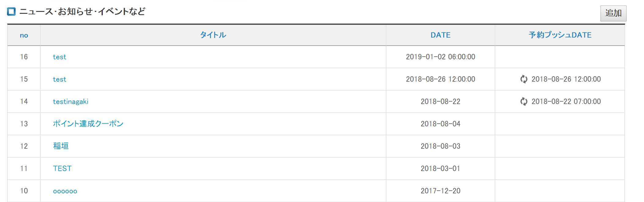Open the oooooo news entry
644x202 pixels.
pos(65,191)
